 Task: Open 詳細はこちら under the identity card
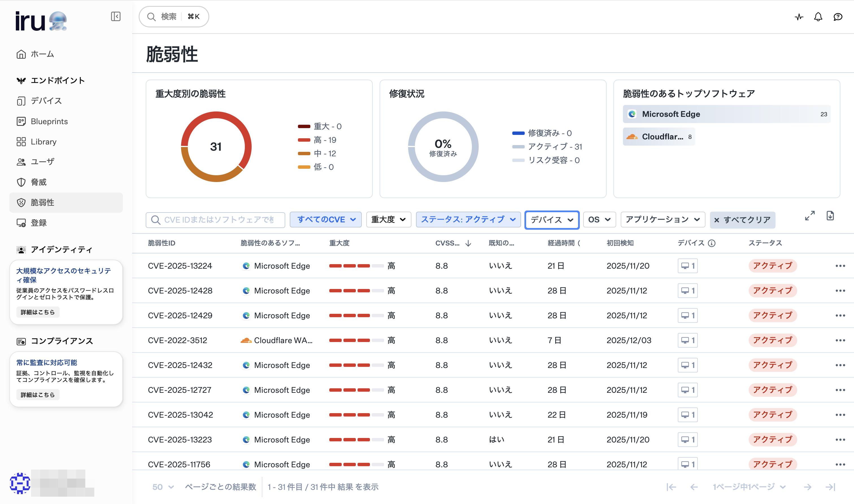(x=37, y=312)
